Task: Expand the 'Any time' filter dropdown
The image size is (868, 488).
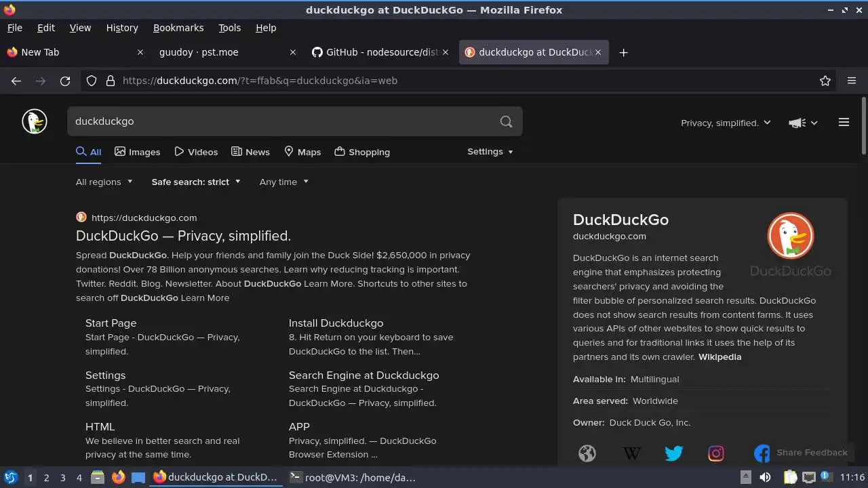Action: click(x=284, y=182)
